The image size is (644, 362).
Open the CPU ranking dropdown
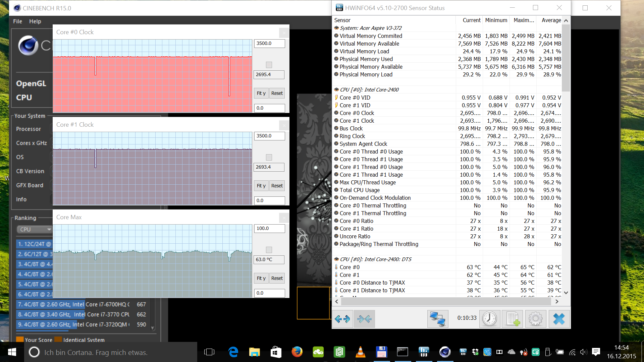(x=35, y=230)
